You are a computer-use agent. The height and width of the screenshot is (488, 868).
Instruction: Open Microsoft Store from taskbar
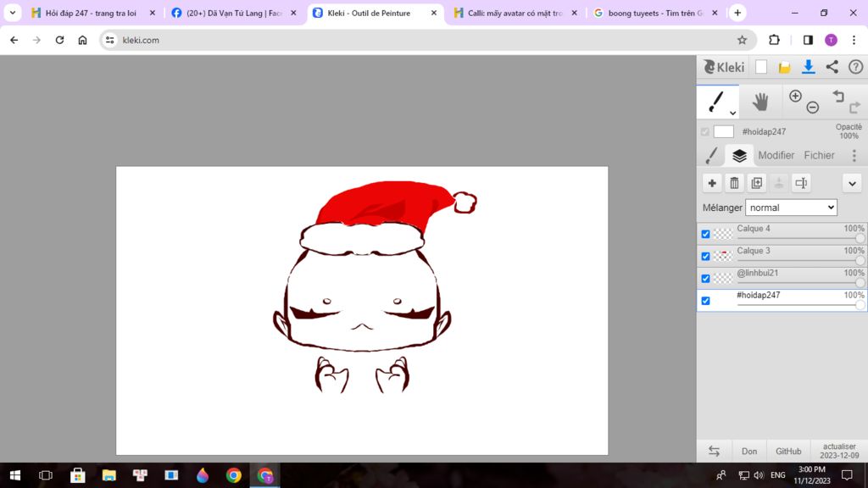tap(77, 475)
